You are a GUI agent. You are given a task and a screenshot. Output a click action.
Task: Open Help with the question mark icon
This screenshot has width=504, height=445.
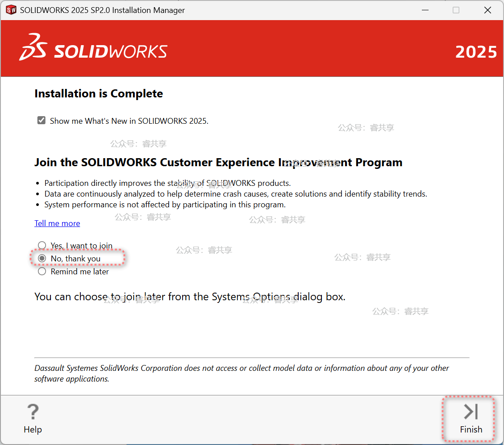tap(33, 419)
